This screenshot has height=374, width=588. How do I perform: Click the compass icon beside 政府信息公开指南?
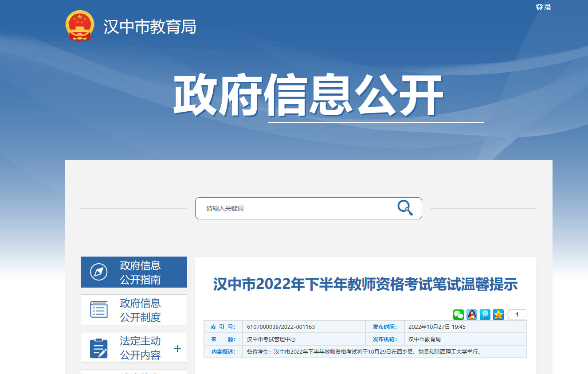point(98,272)
